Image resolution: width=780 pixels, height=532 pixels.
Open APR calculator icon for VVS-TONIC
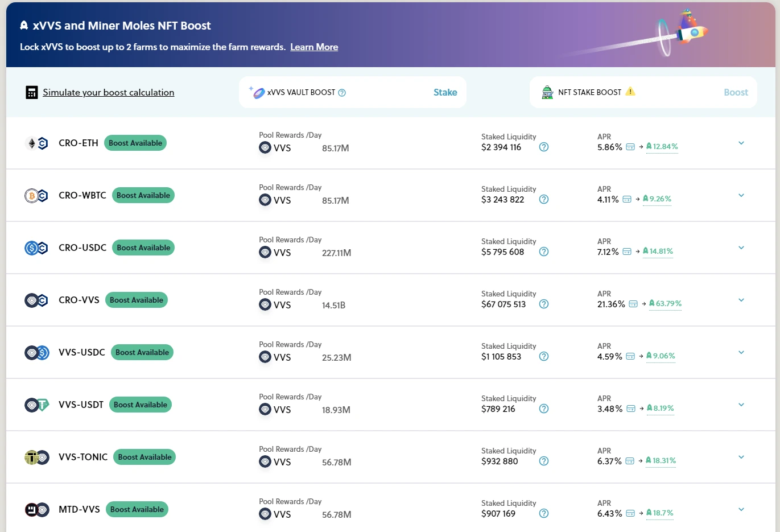point(630,461)
